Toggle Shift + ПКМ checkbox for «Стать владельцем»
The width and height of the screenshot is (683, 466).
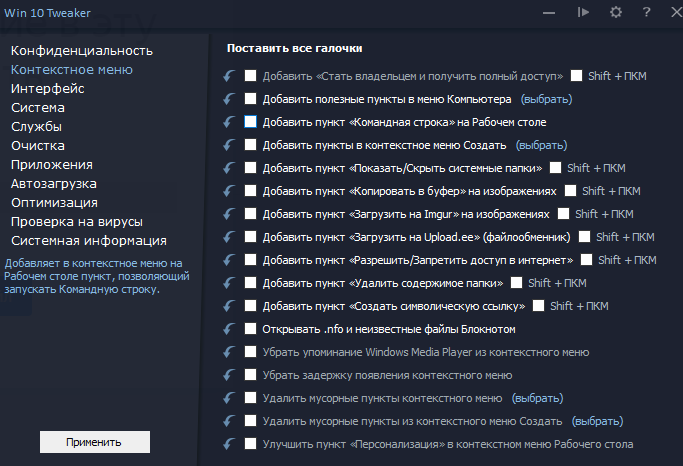pyautogui.click(x=577, y=76)
